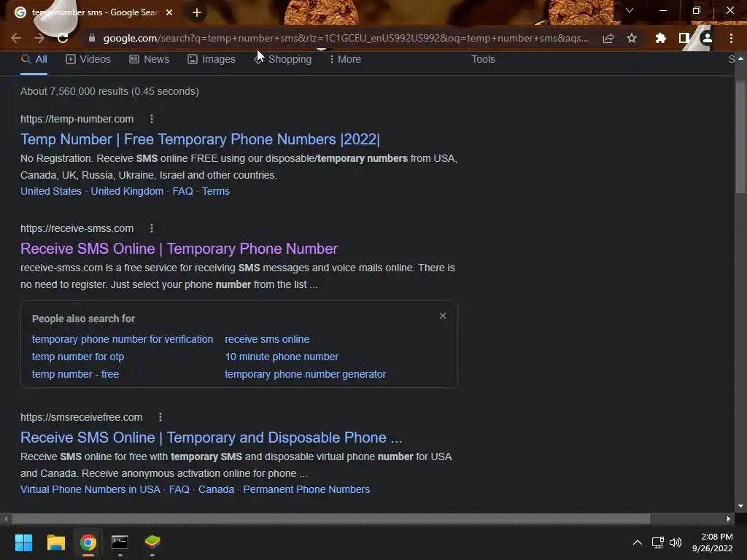The width and height of the screenshot is (747, 560).
Task: Click the 'https://receive-smss.com' URL text
Action: pyautogui.click(x=77, y=228)
